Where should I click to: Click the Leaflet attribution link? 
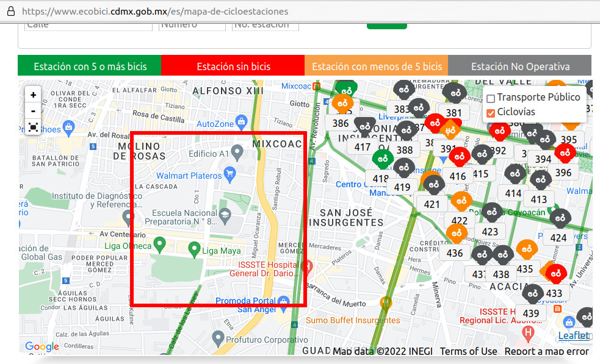coord(574,336)
